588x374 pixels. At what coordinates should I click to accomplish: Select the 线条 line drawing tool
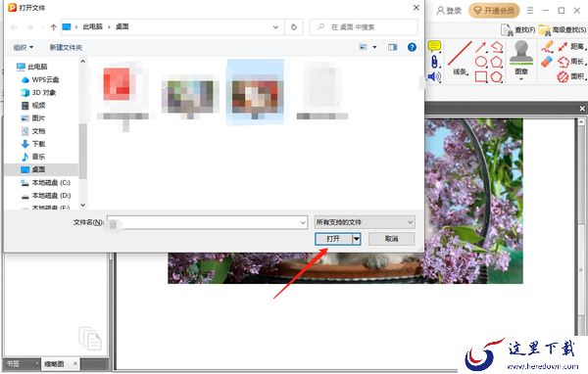pos(460,59)
